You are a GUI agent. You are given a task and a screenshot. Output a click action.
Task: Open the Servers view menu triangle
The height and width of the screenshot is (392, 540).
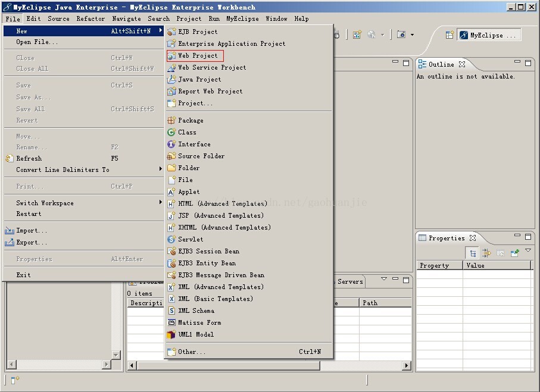coord(384,279)
